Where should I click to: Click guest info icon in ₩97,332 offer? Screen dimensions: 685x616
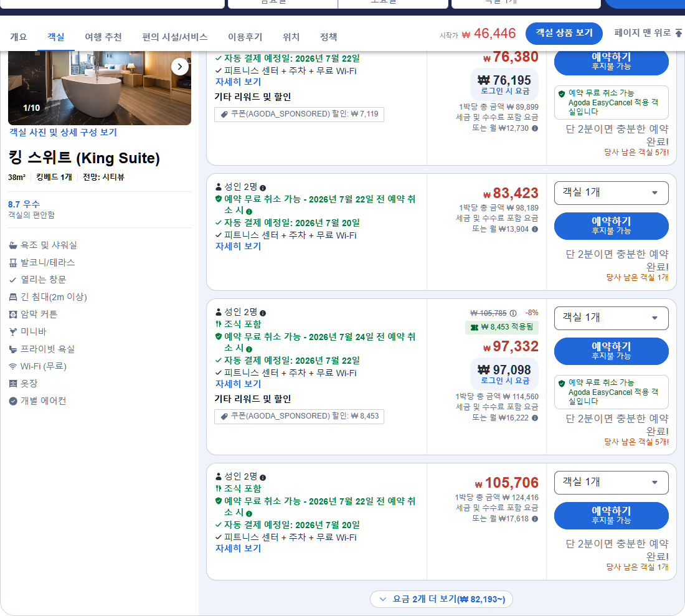point(263,313)
